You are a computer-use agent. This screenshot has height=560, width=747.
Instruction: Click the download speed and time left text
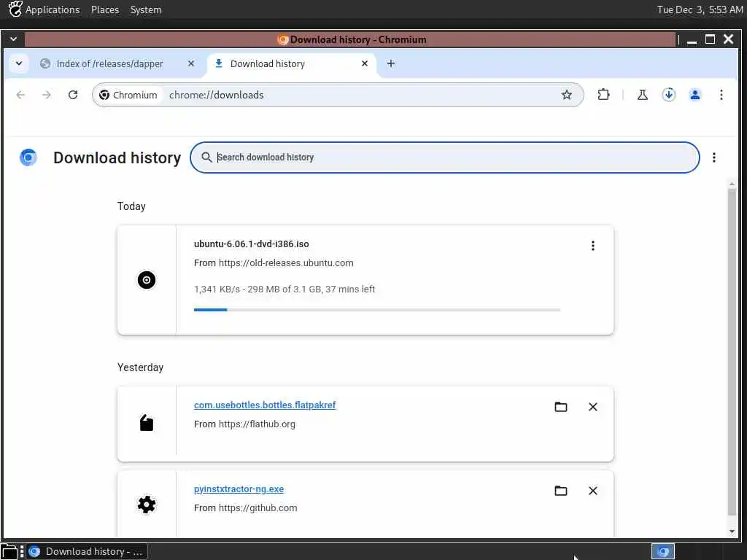285,289
